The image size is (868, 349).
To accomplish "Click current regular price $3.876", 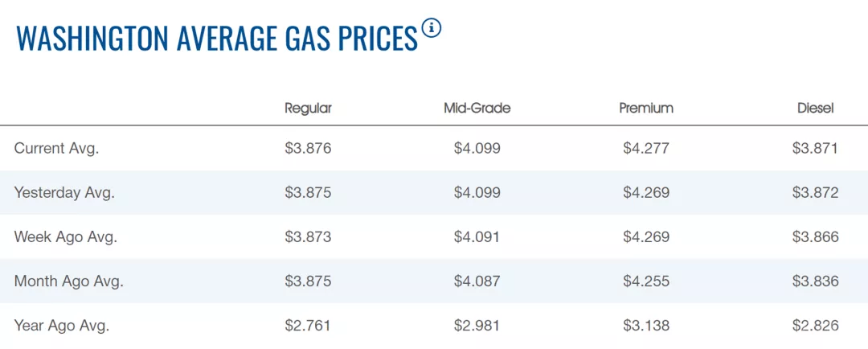I will point(308,148).
